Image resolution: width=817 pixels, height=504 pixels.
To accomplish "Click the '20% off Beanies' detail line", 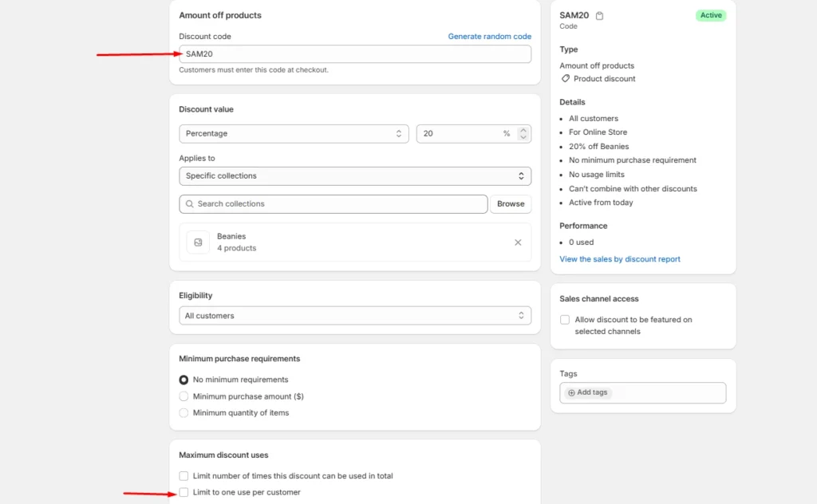I will tap(598, 147).
